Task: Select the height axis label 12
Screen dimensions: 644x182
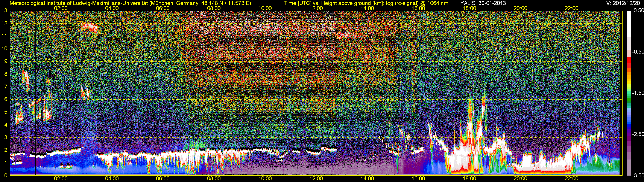Action: tap(5, 23)
